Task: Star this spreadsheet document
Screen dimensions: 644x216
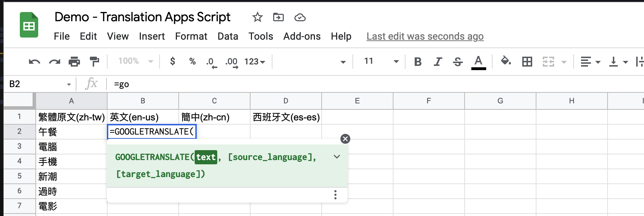Action: pos(257,17)
